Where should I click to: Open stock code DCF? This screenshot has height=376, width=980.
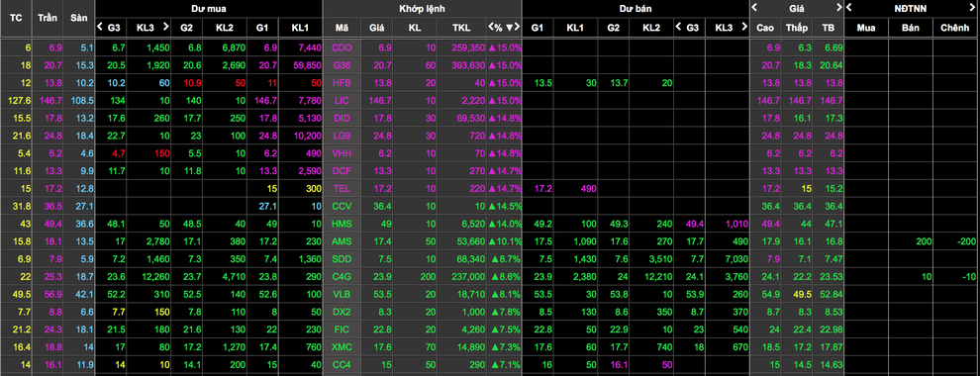tap(342, 170)
